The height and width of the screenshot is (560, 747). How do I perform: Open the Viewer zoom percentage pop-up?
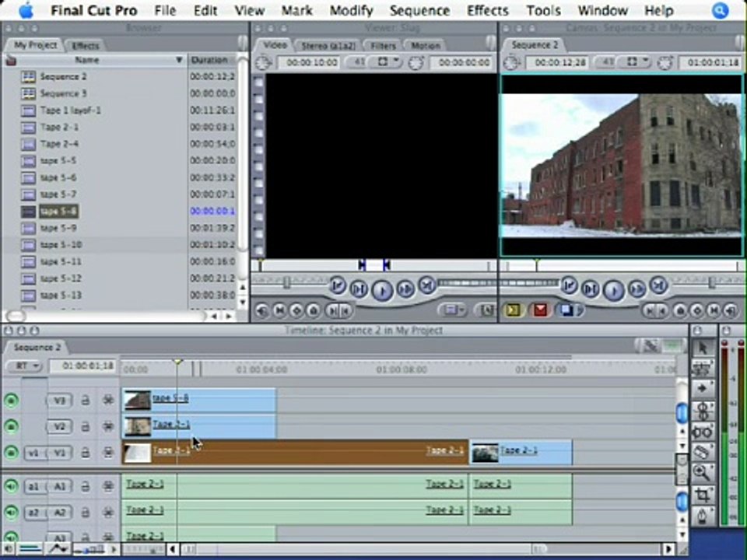click(356, 62)
